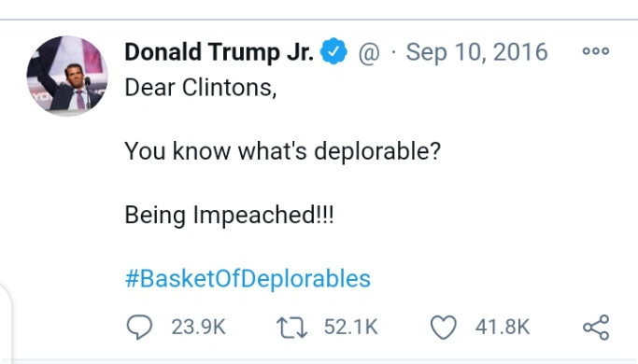Open the three-circle more options menu
Screen dimensions: 638x364
coord(596,50)
